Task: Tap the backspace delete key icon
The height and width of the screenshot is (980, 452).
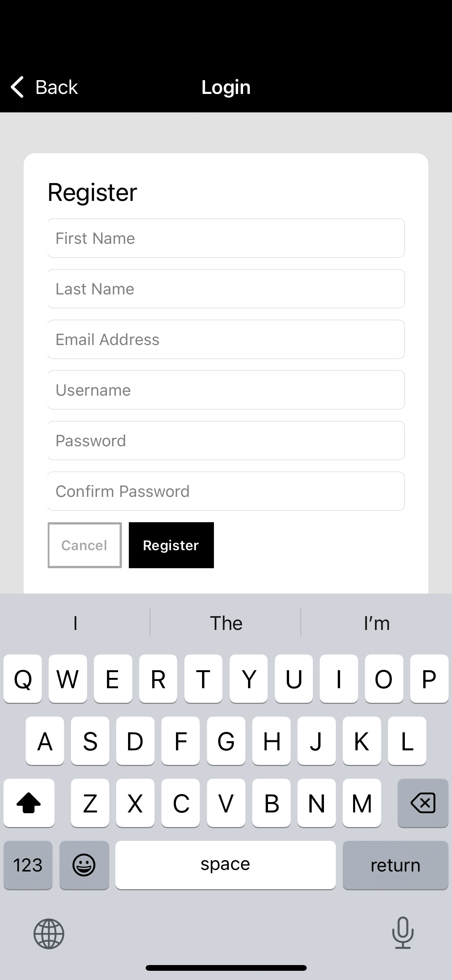Action: tap(423, 802)
